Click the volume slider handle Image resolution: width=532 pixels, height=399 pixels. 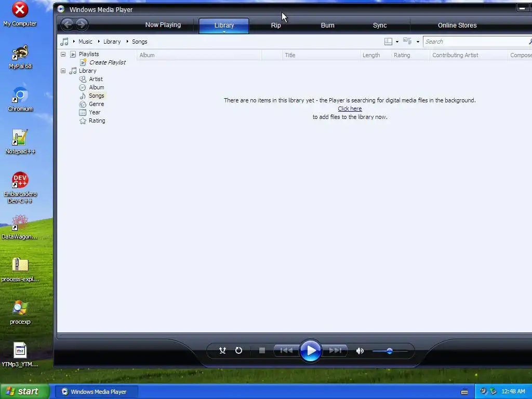point(390,351)
